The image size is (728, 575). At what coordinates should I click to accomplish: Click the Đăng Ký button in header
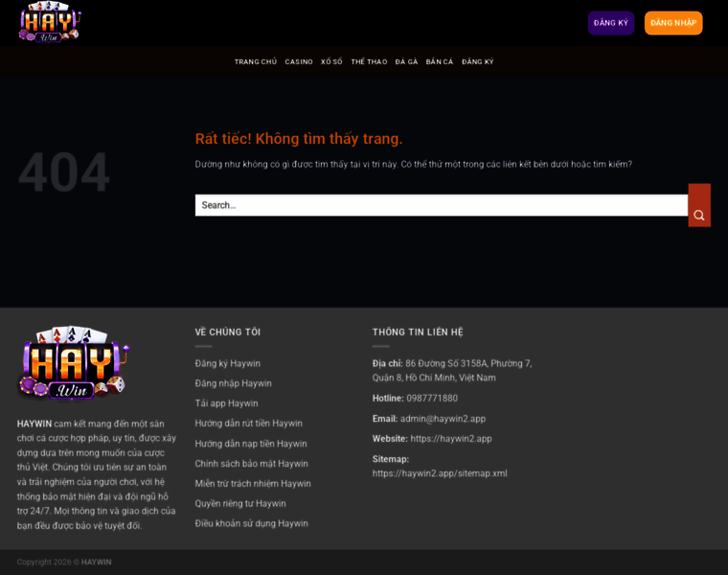pos(611,23)
